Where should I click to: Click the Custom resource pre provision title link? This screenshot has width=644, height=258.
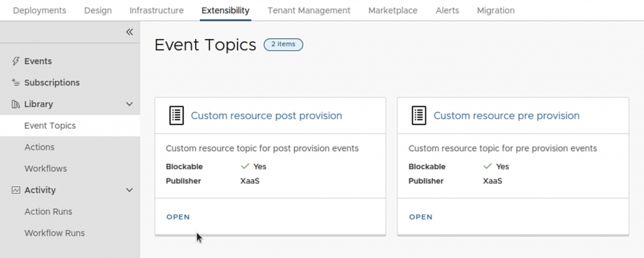[506, 116]
